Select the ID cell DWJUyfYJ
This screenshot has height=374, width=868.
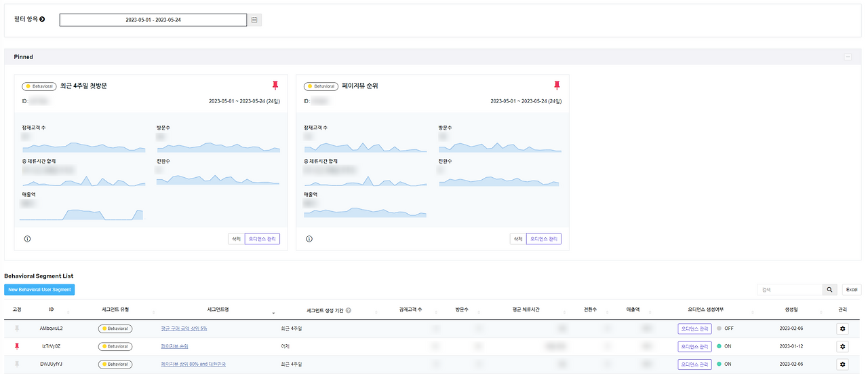click(x=51, y=364)
